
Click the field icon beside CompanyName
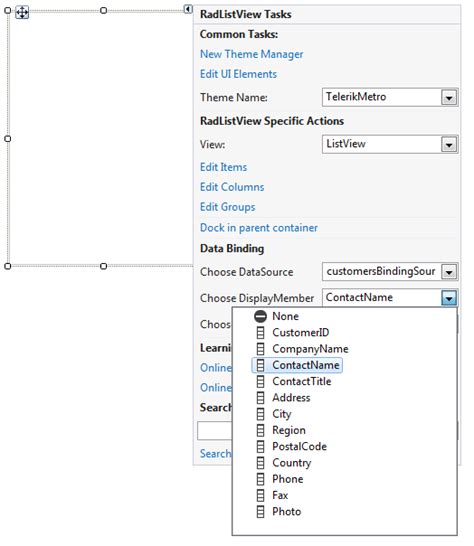click(x=260, y=349)
